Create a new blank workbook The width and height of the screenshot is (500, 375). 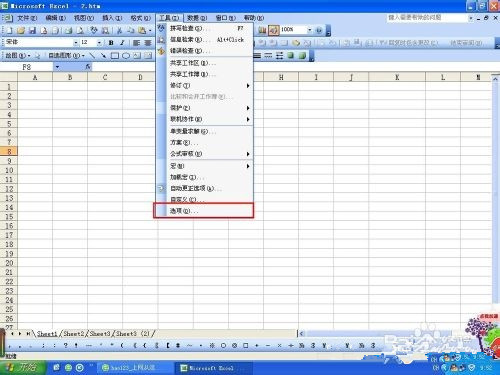(9, 30)
